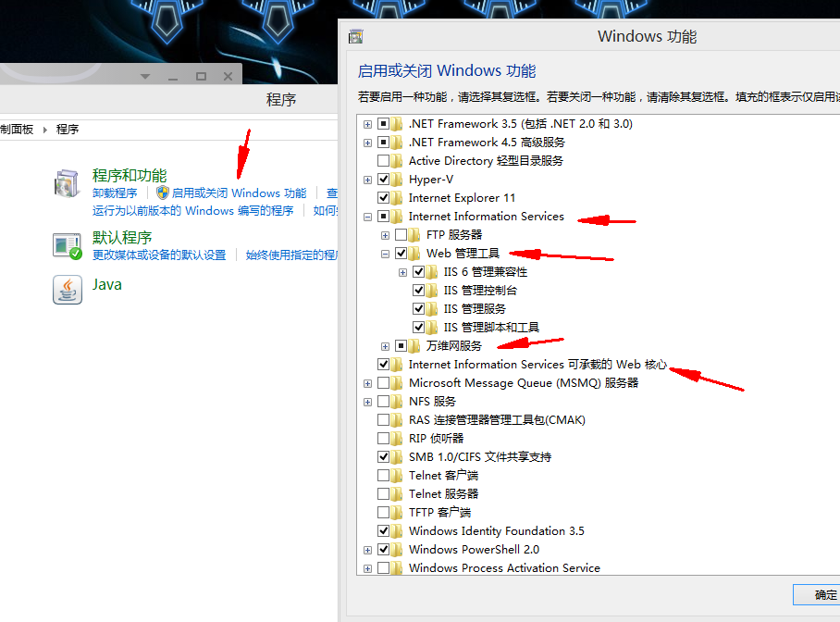This screenshot has height=622, width=840.
Task: Collapse the Internet Information Services node
Action: click(x=367, y=217)
